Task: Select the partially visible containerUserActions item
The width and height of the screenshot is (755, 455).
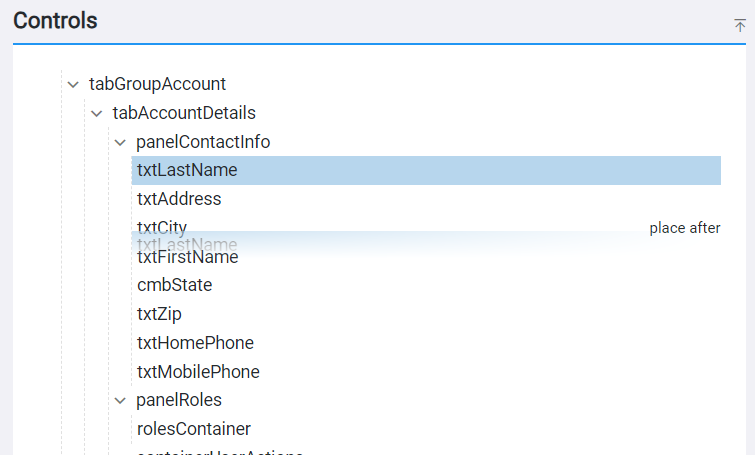Action: tap(220, 452)
